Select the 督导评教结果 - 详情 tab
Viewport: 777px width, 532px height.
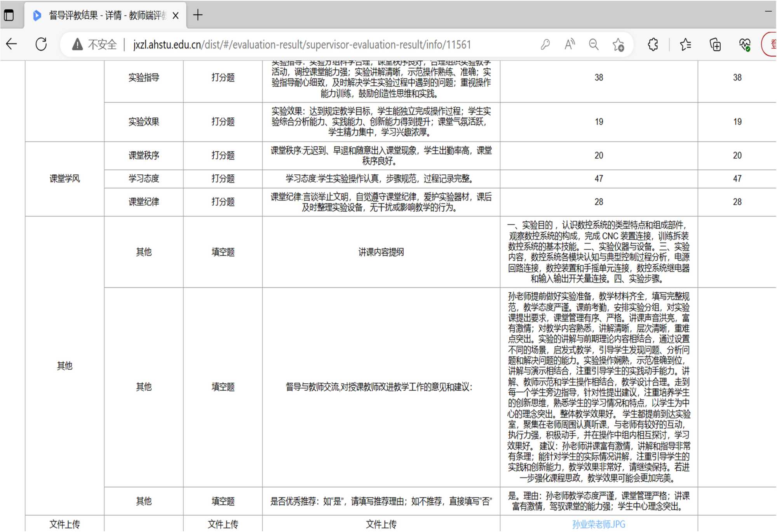pos(105,16)
